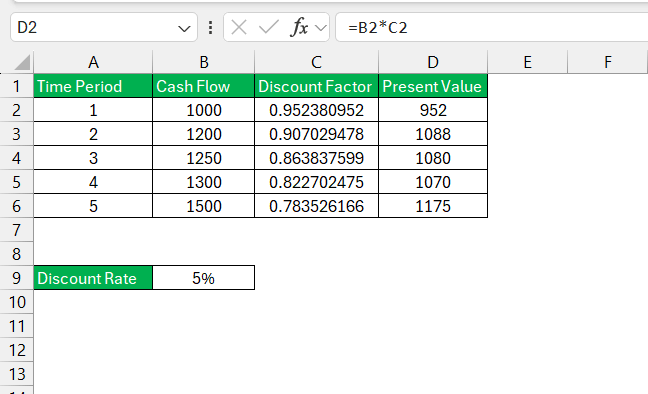648x394 pixels.
Task: Select the cell with cash flow 1500
Action: tap(204, 206)
